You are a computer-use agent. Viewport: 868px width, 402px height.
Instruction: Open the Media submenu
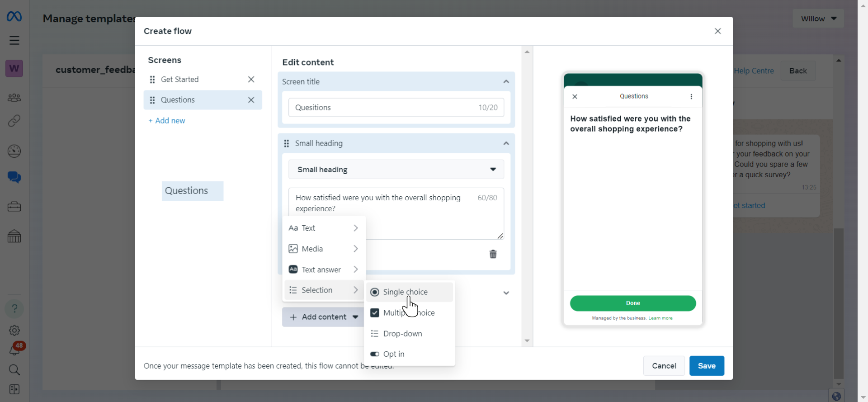coord(324,249)
